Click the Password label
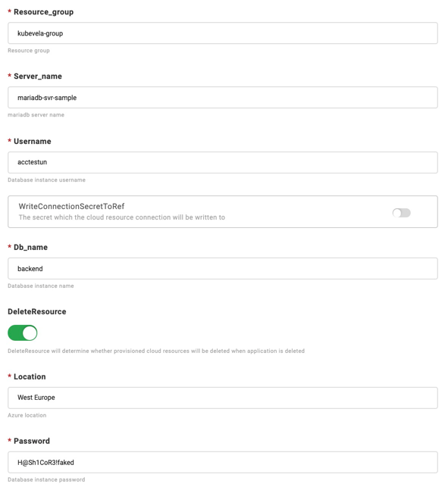448x487 pixels. coord(32,441)
